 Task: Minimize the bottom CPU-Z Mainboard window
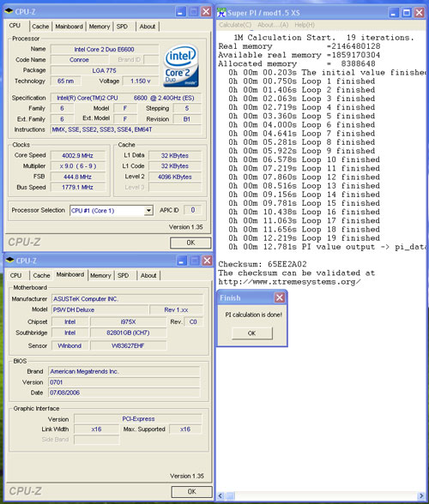pyautogui.click(x=182, y=261)
